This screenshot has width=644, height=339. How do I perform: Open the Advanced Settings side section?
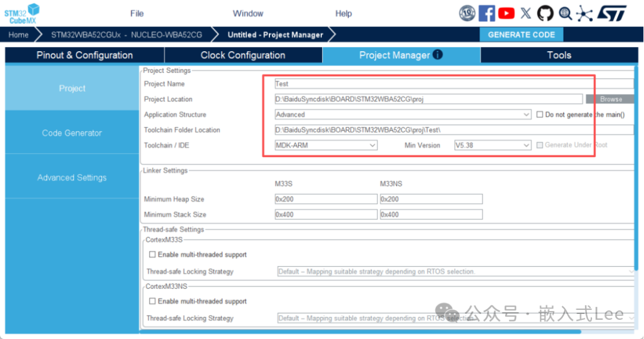pyautogui.click(x=72, y=178)
